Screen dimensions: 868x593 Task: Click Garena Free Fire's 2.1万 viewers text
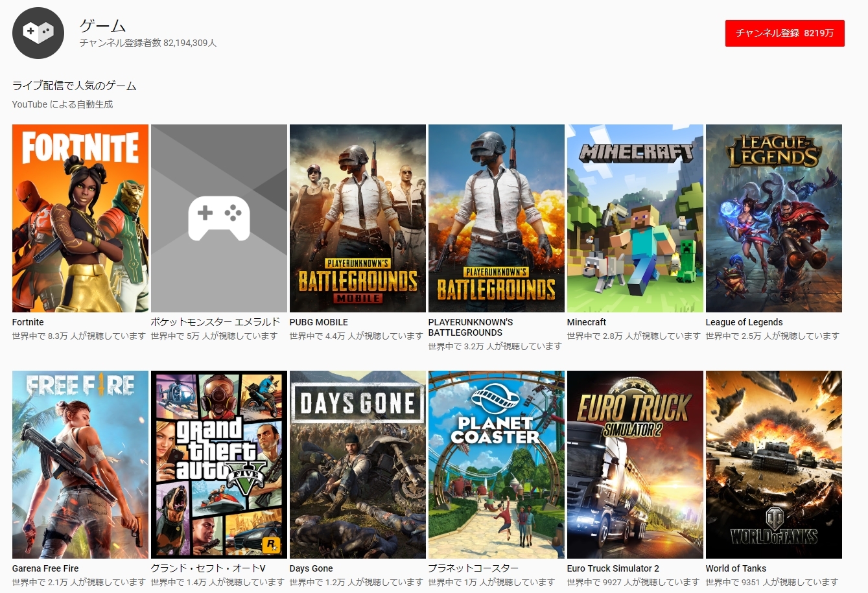(x=79, y=582)
